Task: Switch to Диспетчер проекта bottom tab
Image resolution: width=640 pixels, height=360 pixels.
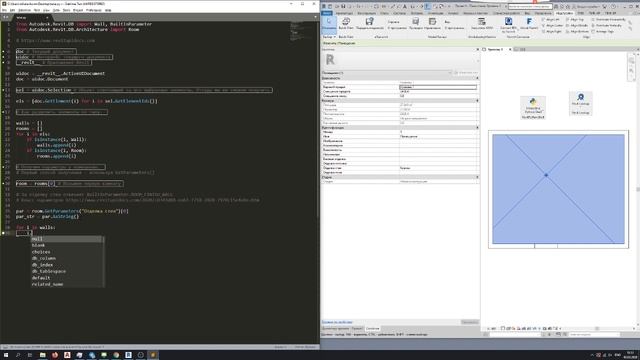Action: (x=336, y=329)
